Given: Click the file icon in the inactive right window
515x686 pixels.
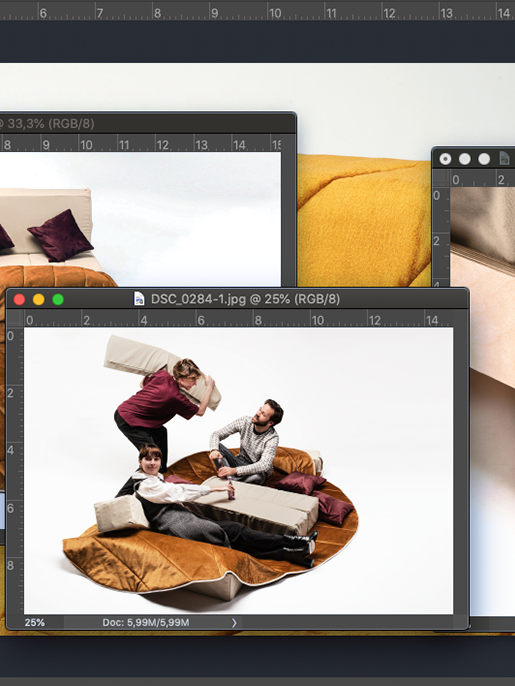Looking at the screenshot, I should tap(504, 158).
